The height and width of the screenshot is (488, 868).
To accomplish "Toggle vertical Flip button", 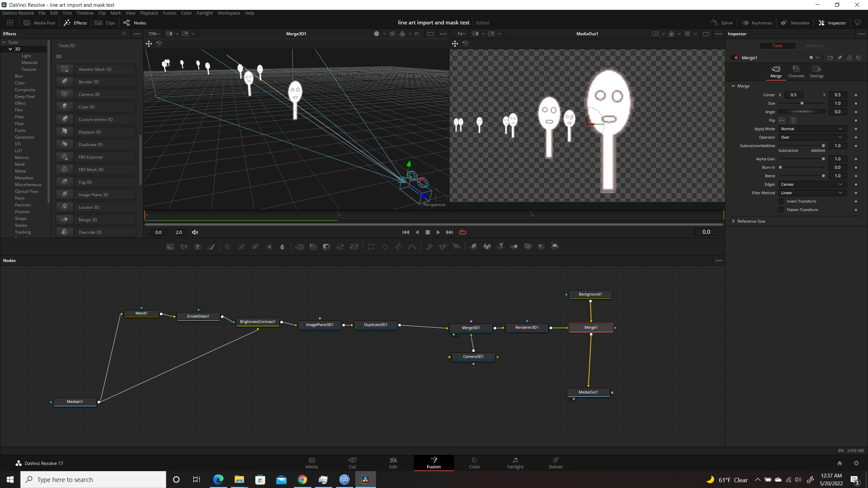I will [793, 120].
